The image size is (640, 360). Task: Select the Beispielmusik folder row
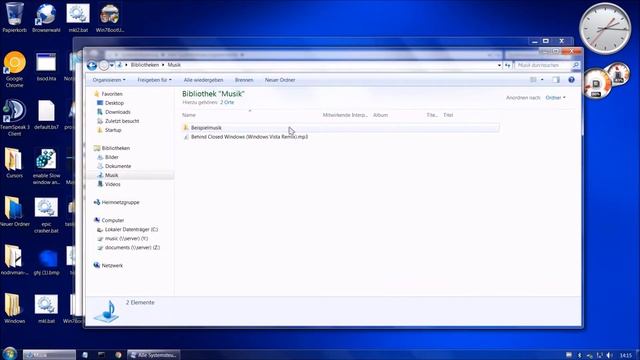click(340, 128)
